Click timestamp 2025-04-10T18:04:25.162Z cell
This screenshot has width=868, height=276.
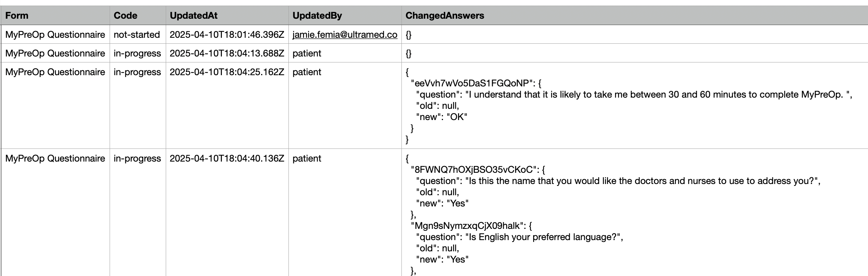(227, 72)
